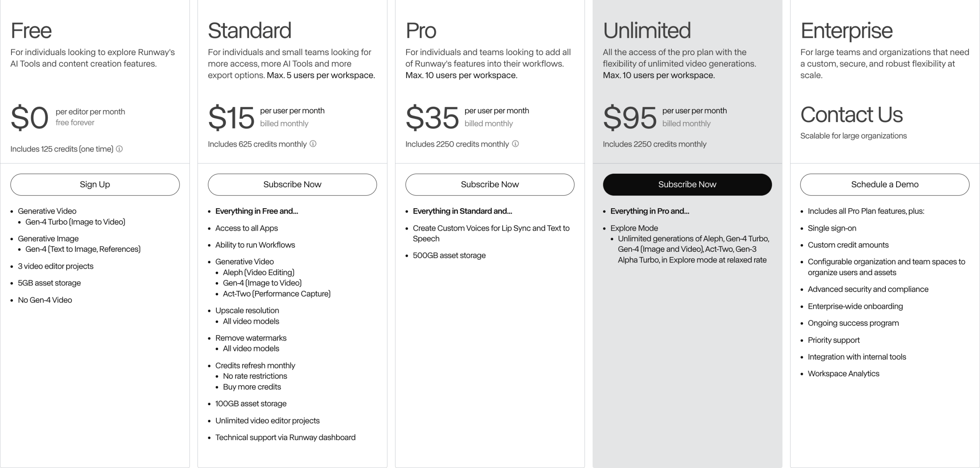Select the Unlimited plan heading
Viewport: 980px width, 468px height.
[647, 31]
